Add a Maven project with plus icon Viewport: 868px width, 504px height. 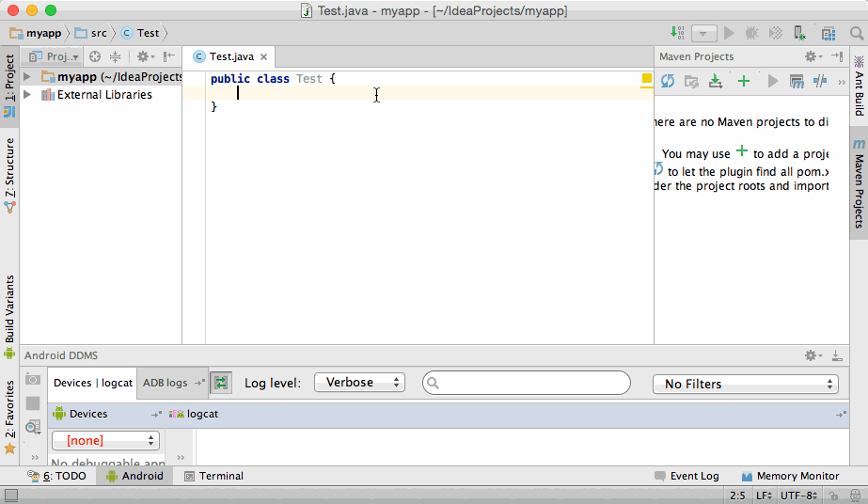pyautogui.click(x=743, y=82)
